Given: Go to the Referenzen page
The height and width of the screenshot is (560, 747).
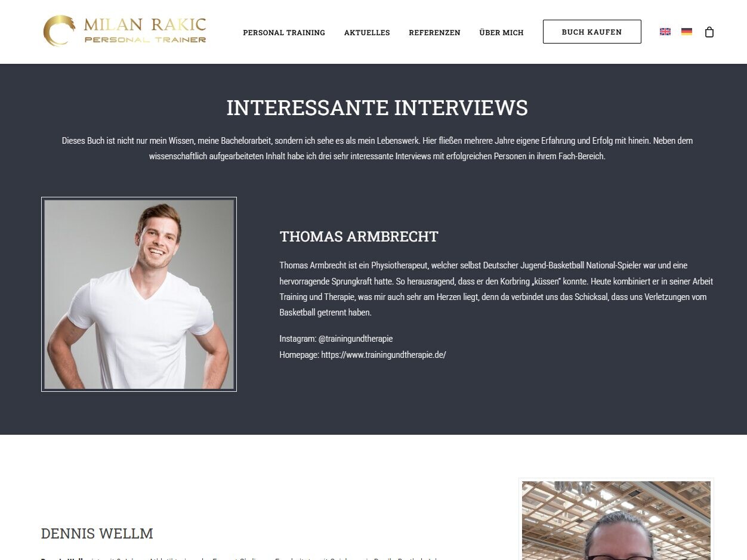Looking at the screenshot, I should [x=434, y=33].
